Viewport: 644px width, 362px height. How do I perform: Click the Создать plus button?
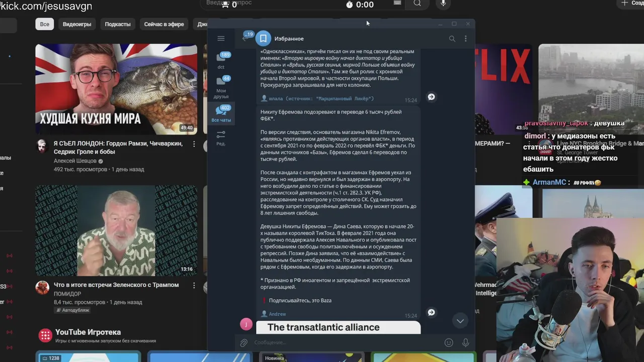630,4
